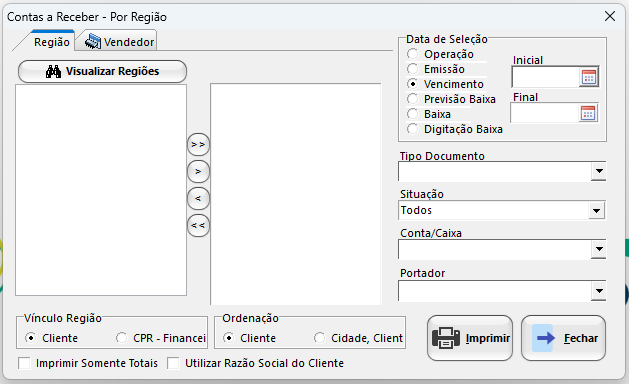Move selected region right with > button
This screenshot has height=384, width=629.
(x=198, y=171)
